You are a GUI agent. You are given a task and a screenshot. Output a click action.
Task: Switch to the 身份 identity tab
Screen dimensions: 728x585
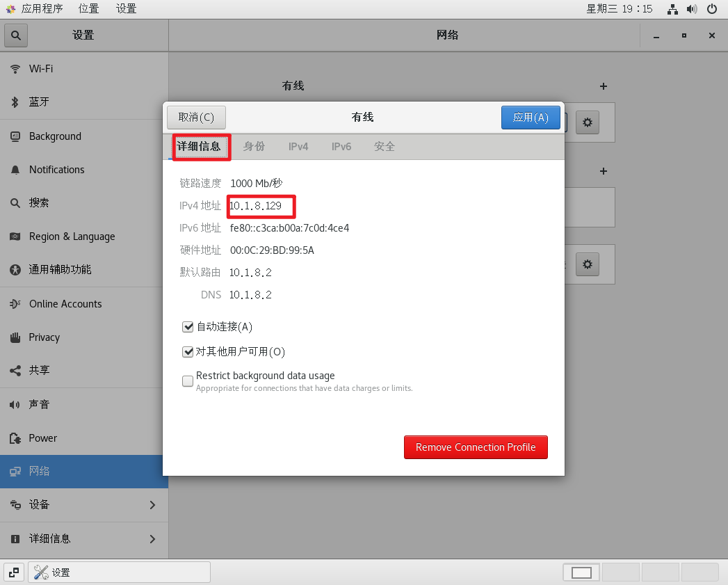[254, 147]
